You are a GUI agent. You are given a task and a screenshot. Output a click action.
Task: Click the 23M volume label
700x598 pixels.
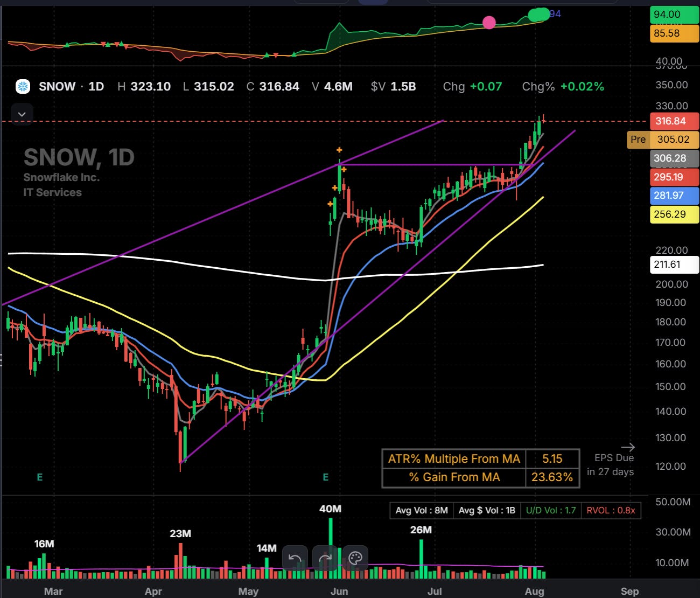pos(180,534)
